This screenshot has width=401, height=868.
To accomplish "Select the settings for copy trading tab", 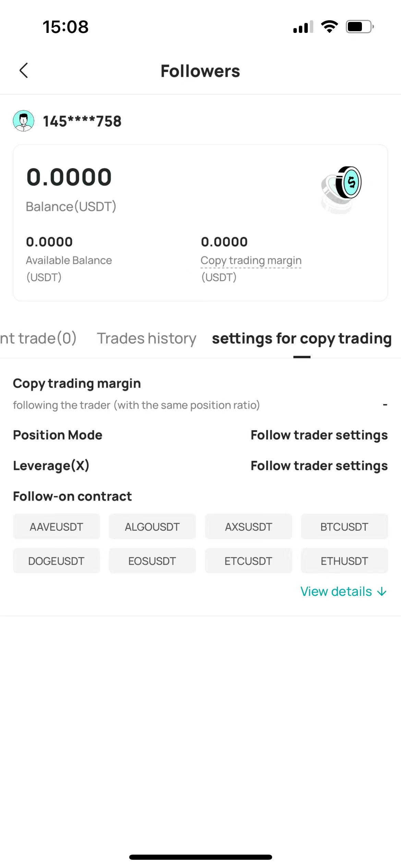I will coord(302,338).
